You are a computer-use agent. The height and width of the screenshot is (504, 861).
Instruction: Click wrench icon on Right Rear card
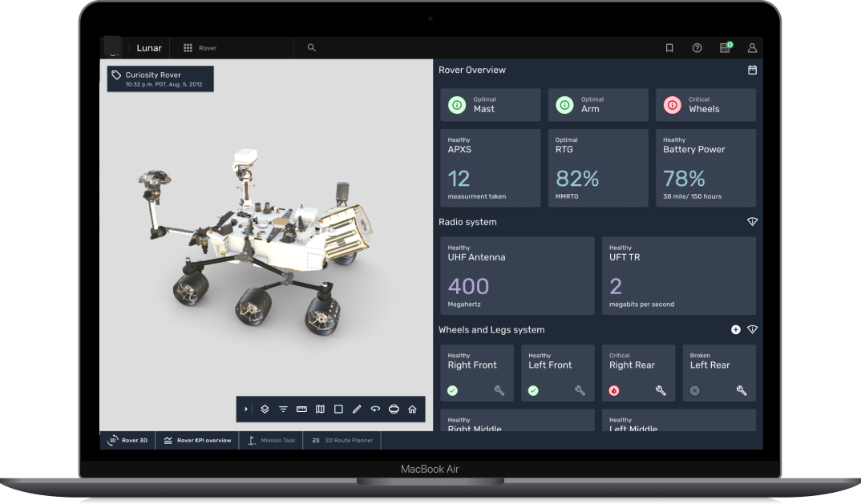[x=661, y=390]
